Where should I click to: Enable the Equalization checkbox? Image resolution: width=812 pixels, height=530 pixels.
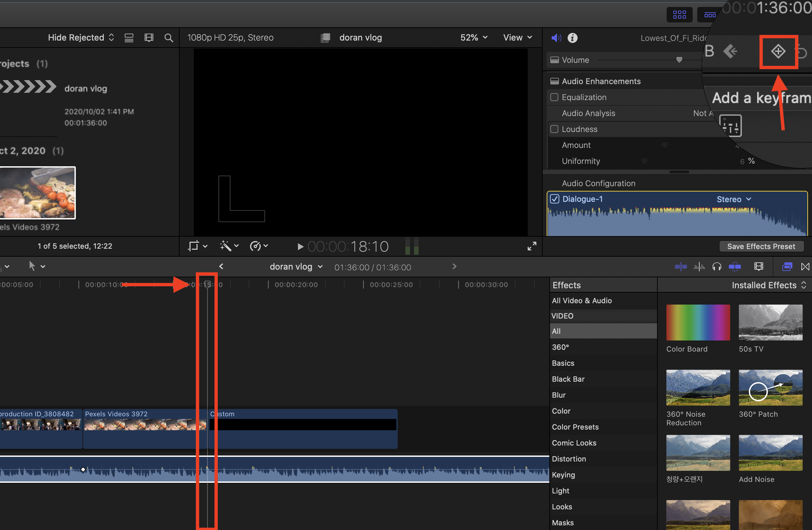click(x=554, y=97)
